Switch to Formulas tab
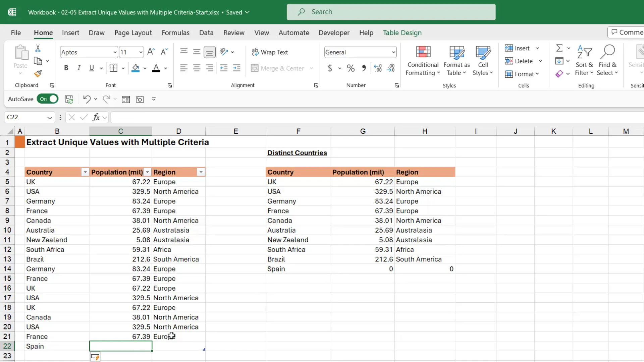The height and width of the screenshot is (362, 644). pos(175,33)
